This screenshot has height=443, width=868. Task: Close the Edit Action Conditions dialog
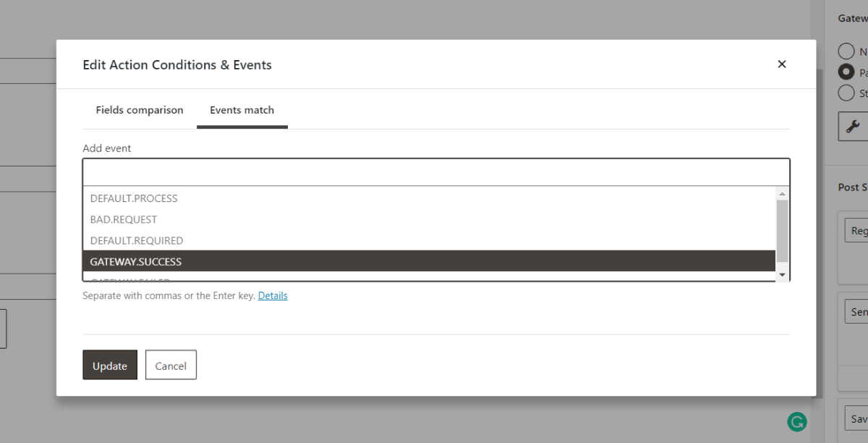[782, 64]
